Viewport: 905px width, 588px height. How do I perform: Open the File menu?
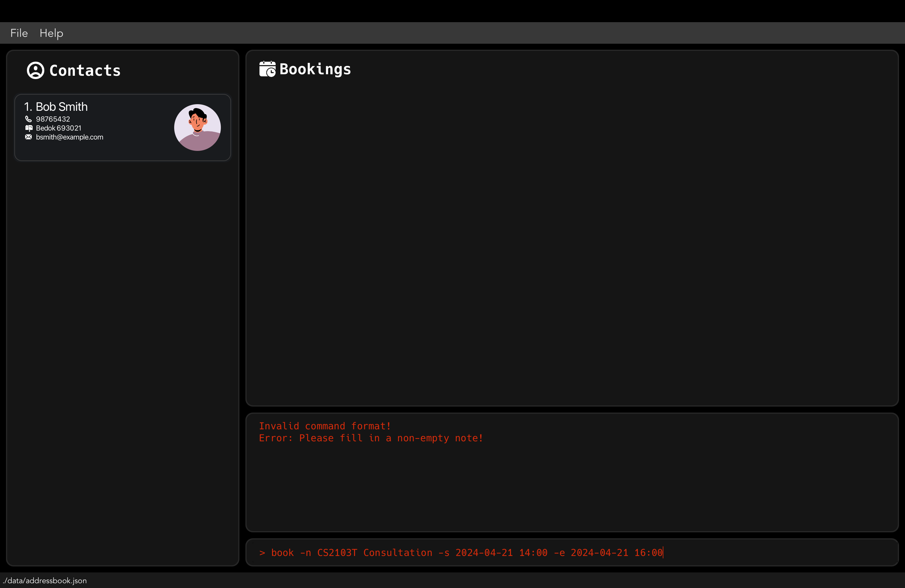[x=19, y=33]
